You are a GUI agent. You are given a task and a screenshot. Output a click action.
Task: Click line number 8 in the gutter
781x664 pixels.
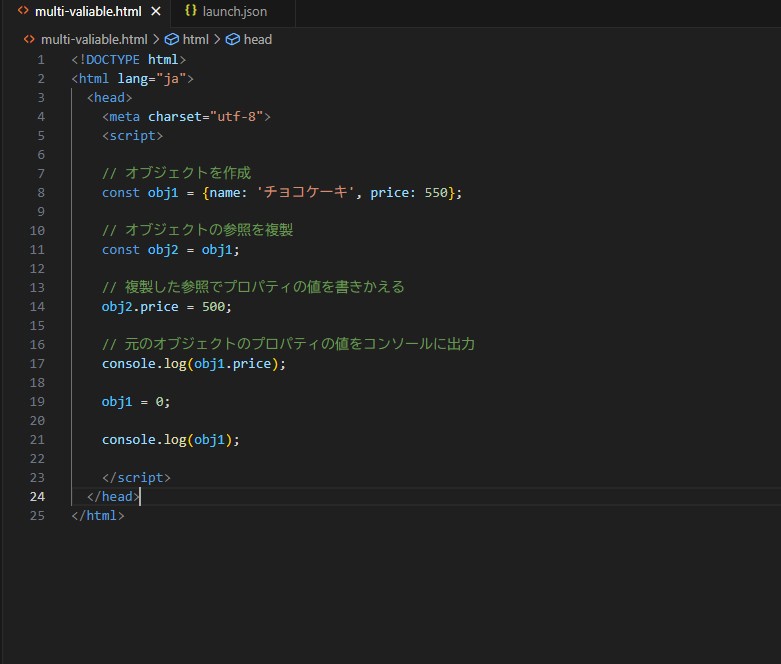tap(41, 192)
